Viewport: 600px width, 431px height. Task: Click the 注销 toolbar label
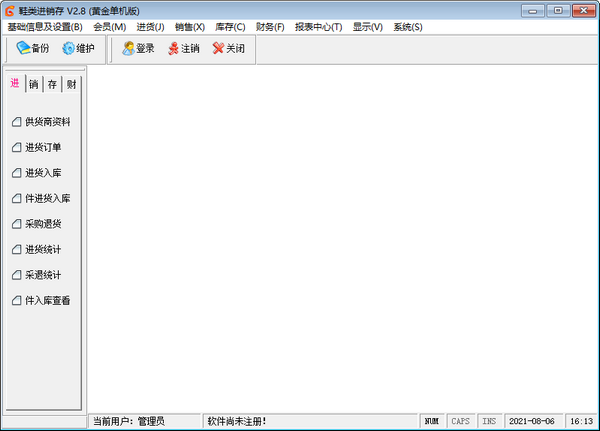tap(190, 49)
